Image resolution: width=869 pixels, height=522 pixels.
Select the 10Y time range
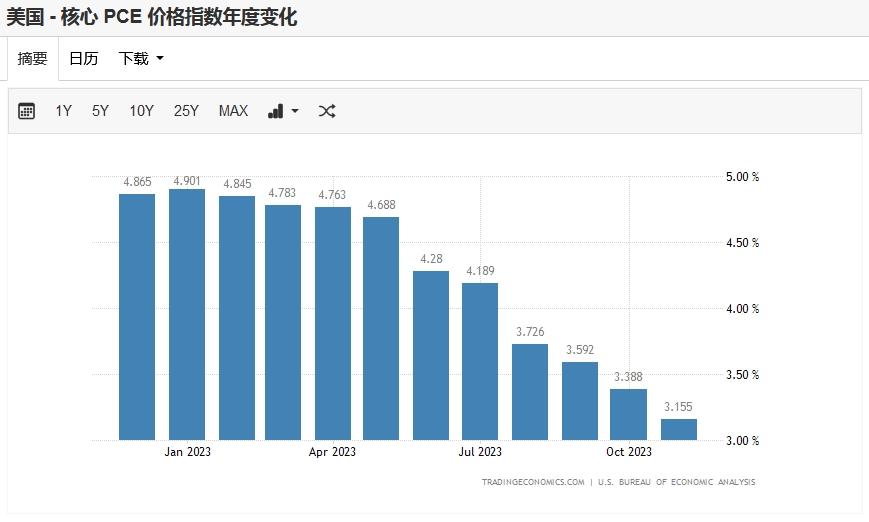(x=141, y=111)
